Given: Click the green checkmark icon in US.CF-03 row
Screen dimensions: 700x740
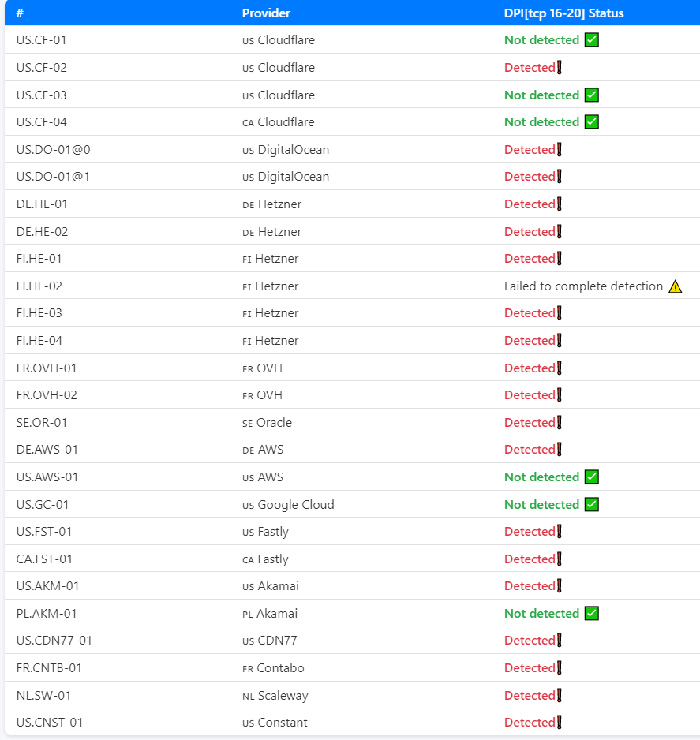Looking at the screenshot, I should click(591, 95).
